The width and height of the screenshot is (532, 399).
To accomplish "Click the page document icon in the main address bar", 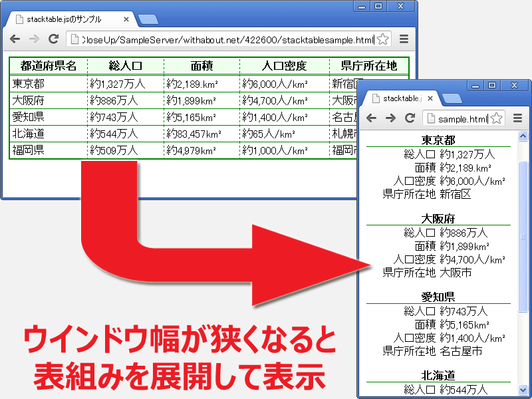I will tap(75, 39).
